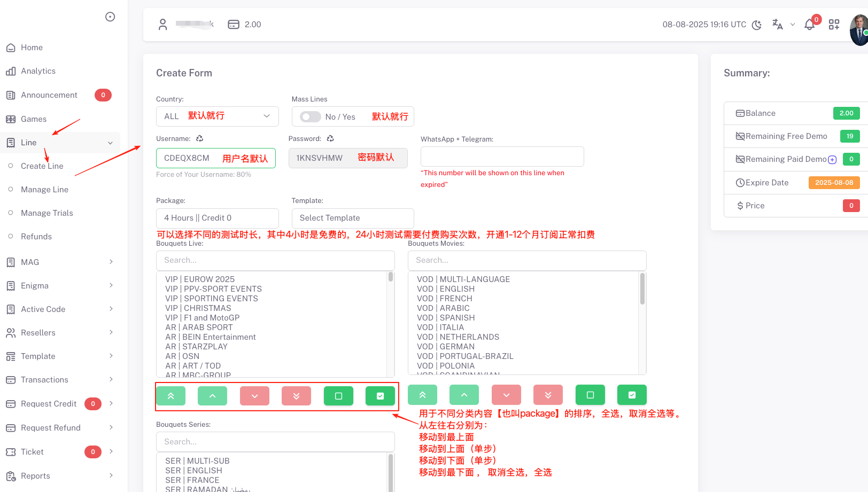868x492 pixels.
Task: Deselect all Live bouquets
Action: [x=338, y=396]
